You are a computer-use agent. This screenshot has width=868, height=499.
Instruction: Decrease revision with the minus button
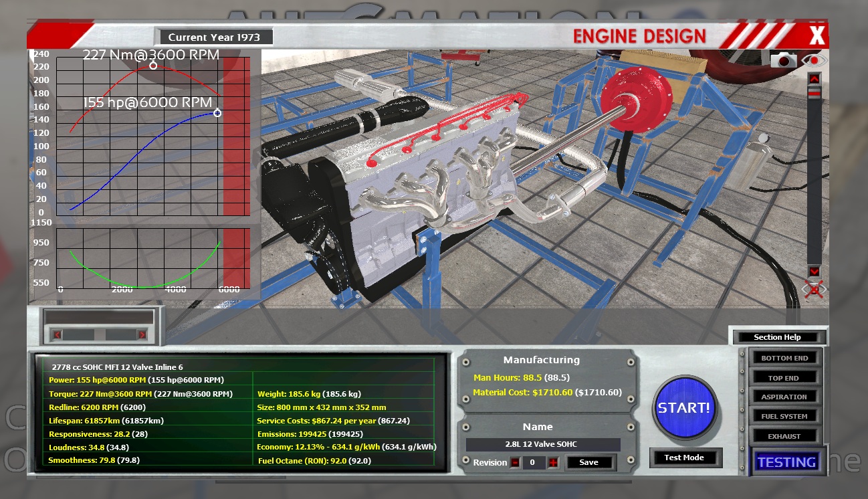click(x=515, y=462)
